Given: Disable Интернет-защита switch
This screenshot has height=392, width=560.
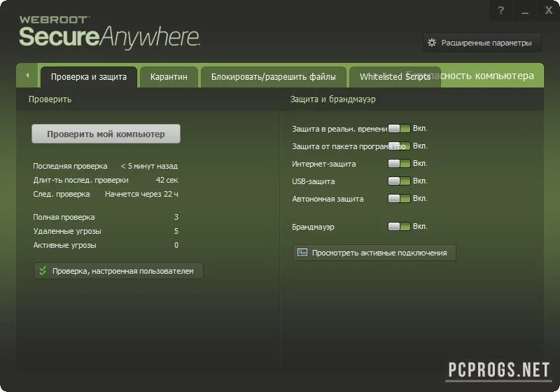Looking at the screenshot, I should click(399, 164).
